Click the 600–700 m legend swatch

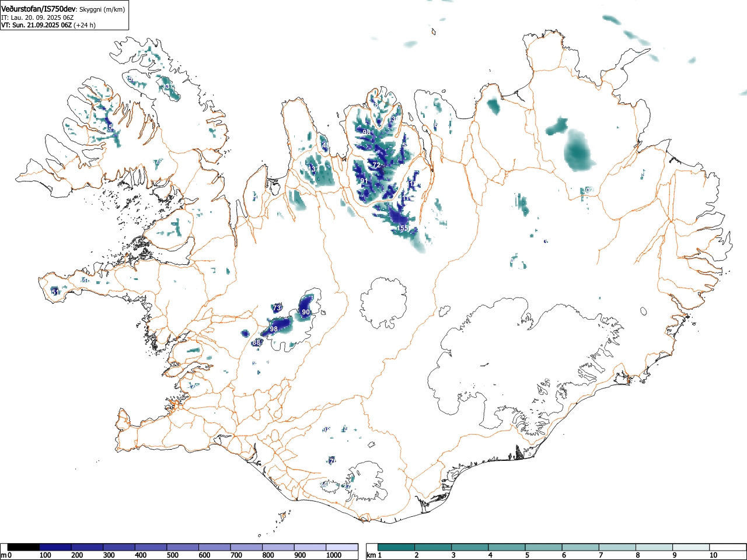(x=215, y=547)
